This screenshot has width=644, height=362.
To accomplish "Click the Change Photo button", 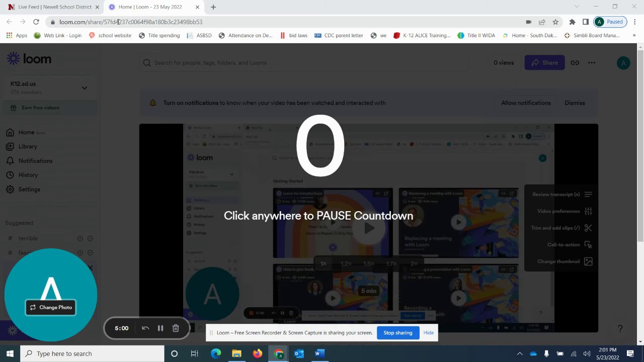I will [50, 307].
